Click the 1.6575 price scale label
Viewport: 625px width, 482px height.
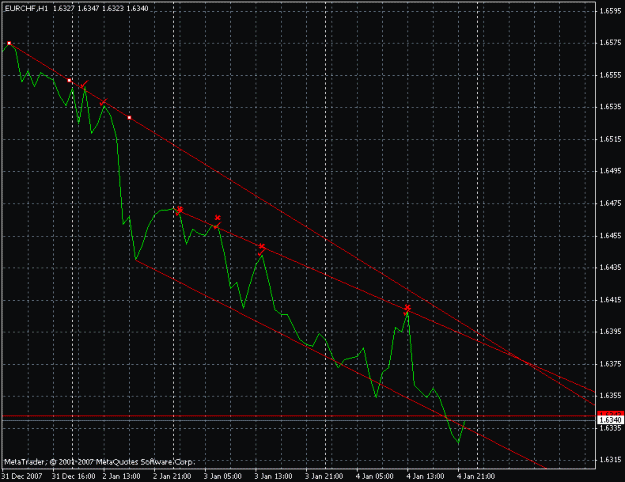pyautogui.click(x=610, y=43)
